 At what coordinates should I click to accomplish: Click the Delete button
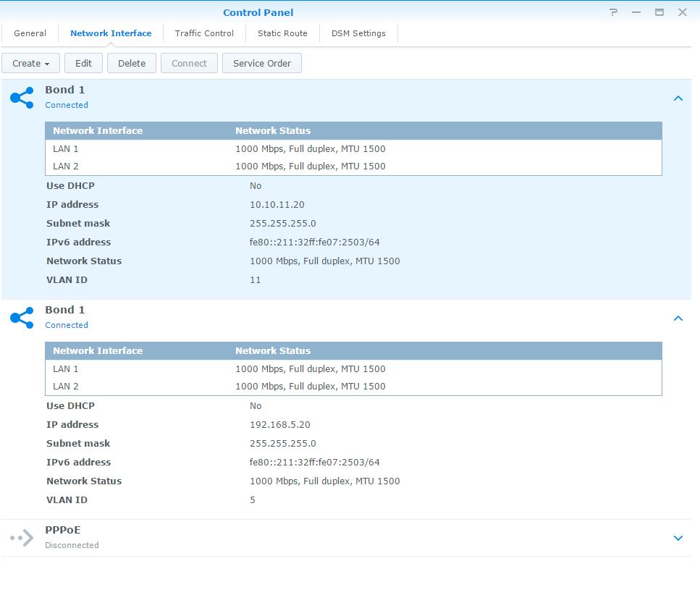coord(132,64)
